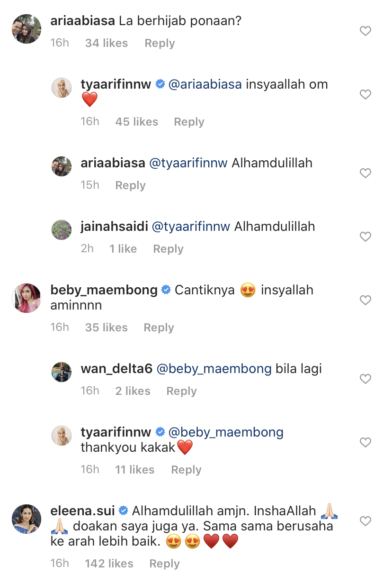Heart beby_maembong's 'Cantiknya' comment
Screen dimensions: 392x584
[365, 300]
